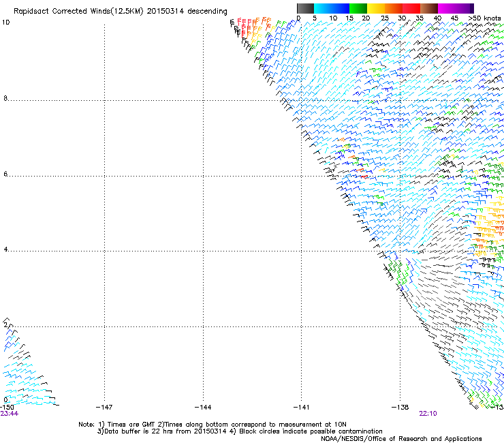The height and width of the screenshot is (443, 504).
Task: Click the note 'Data buffer is 22 hrs'
Action: pyautogui.click(x=139, y=431)
